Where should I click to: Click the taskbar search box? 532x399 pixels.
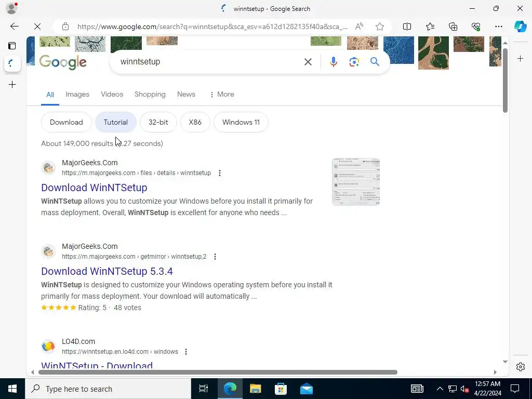pyautogui.click(x=108, y=389)
